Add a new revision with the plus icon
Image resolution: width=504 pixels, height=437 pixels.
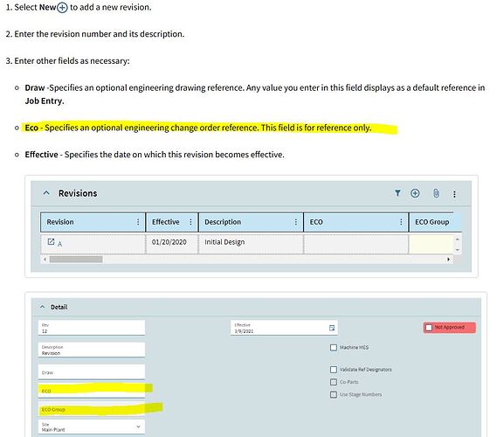(x=415, y=193)
